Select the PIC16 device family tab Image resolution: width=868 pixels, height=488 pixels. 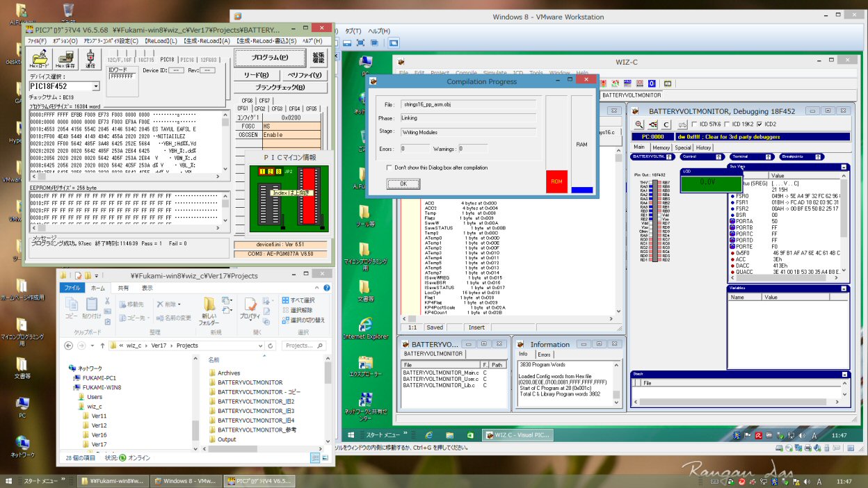(188, 60)
